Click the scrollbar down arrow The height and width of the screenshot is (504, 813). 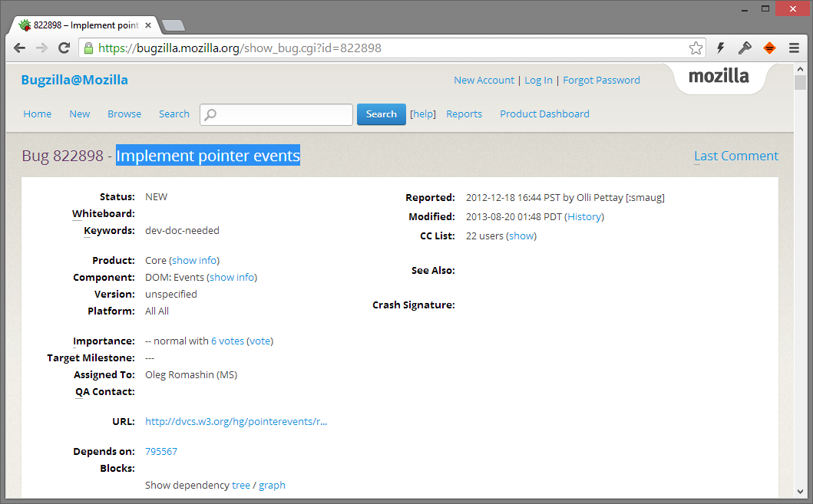click(x=800, y=492)
